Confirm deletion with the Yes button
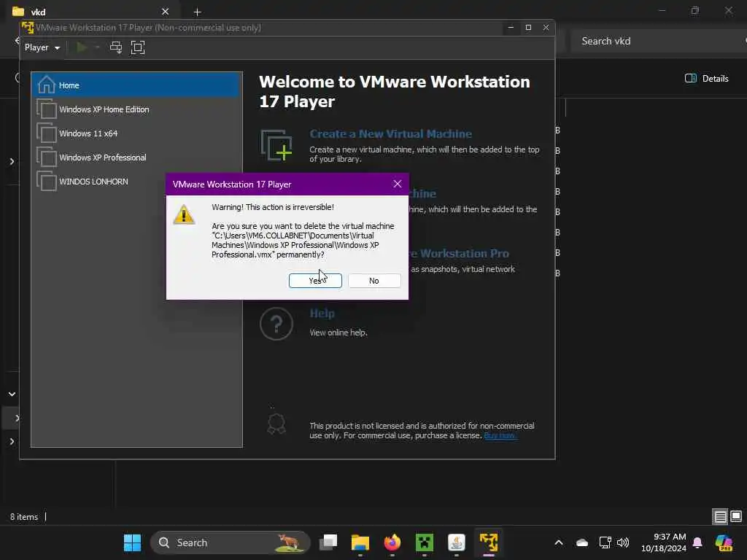 pos(315,281)
